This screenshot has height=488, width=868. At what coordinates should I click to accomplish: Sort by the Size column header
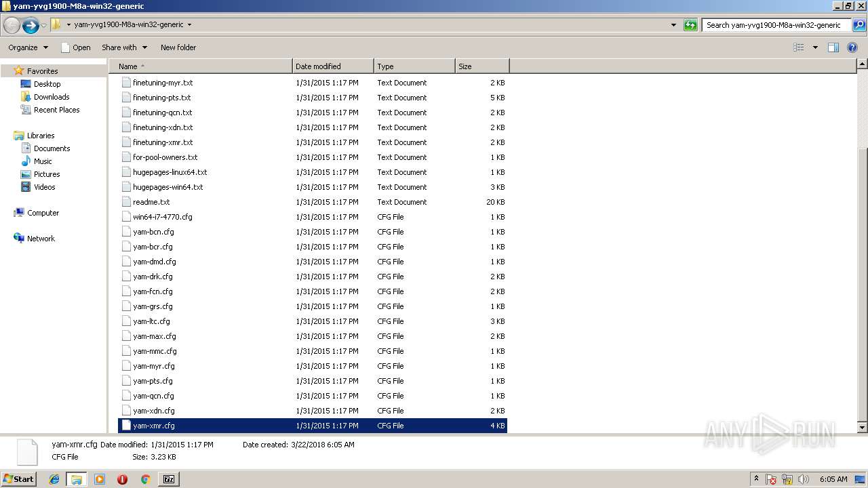(x=482, y=66)
